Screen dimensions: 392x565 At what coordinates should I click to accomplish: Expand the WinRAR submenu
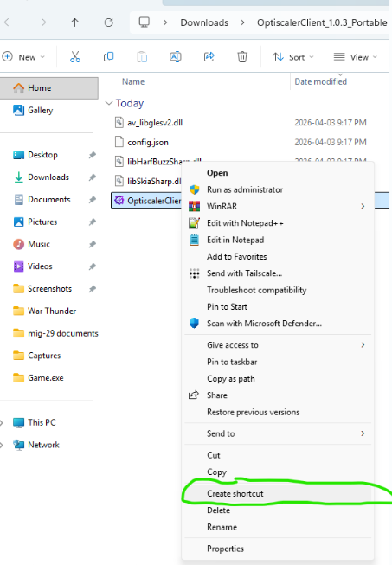click(363, 206)
